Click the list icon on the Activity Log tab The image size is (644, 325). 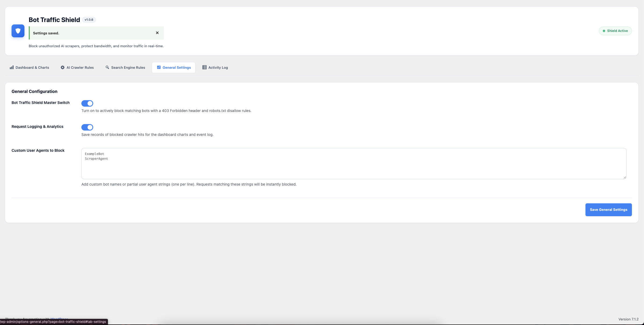[x=204, y=67]
